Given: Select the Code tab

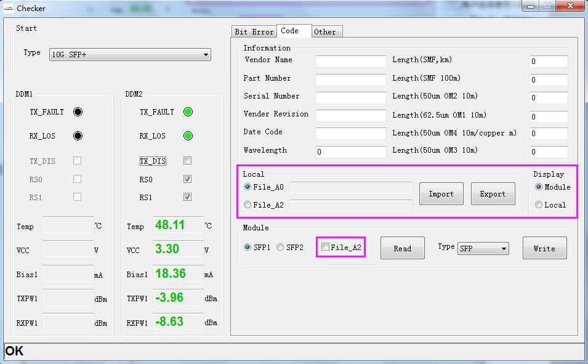Looking at the screenshot, I should 294,31.
